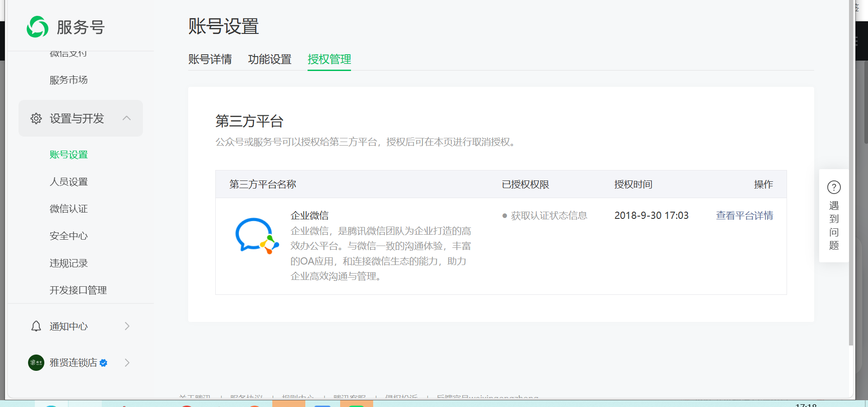Expand the 雅贤连锁店 account arrow

(127, 363)
